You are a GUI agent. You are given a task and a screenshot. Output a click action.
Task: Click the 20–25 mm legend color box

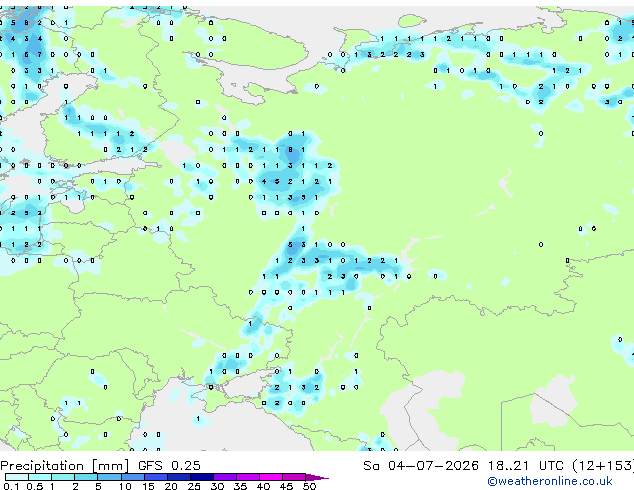pos(179,477)
